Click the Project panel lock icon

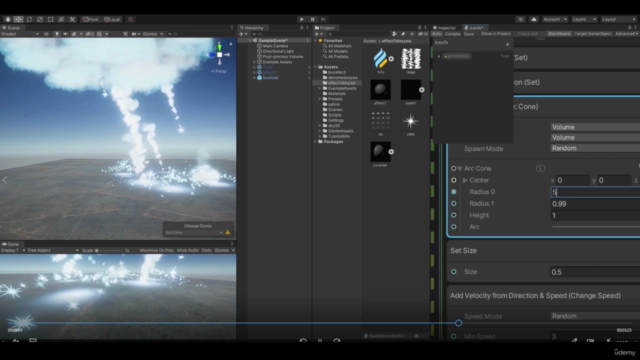pos(419,27)
